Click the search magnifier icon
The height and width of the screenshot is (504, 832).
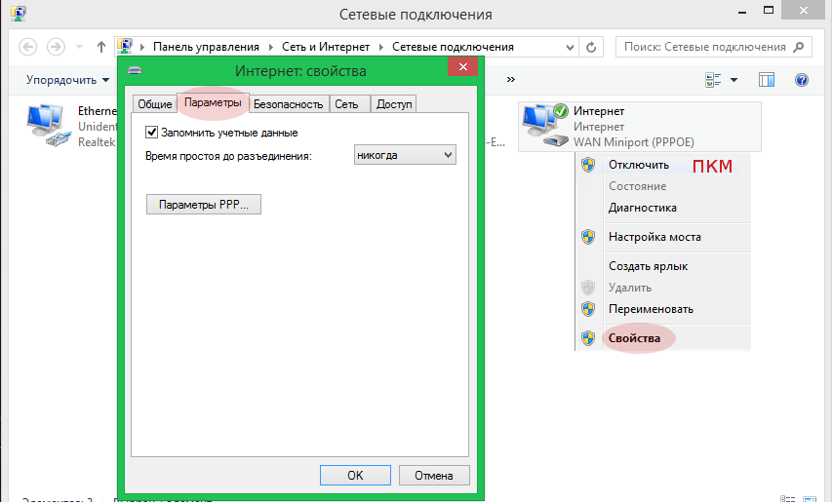point(800,47)
